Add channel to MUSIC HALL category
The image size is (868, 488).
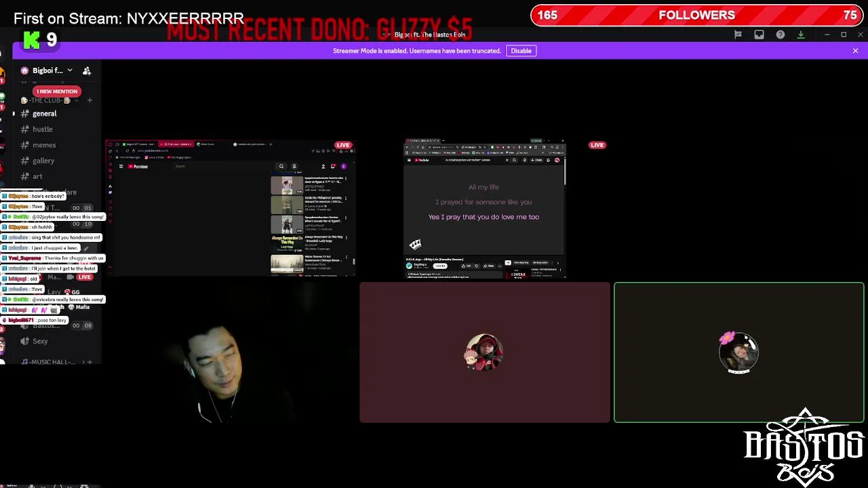tap(90, 362)
